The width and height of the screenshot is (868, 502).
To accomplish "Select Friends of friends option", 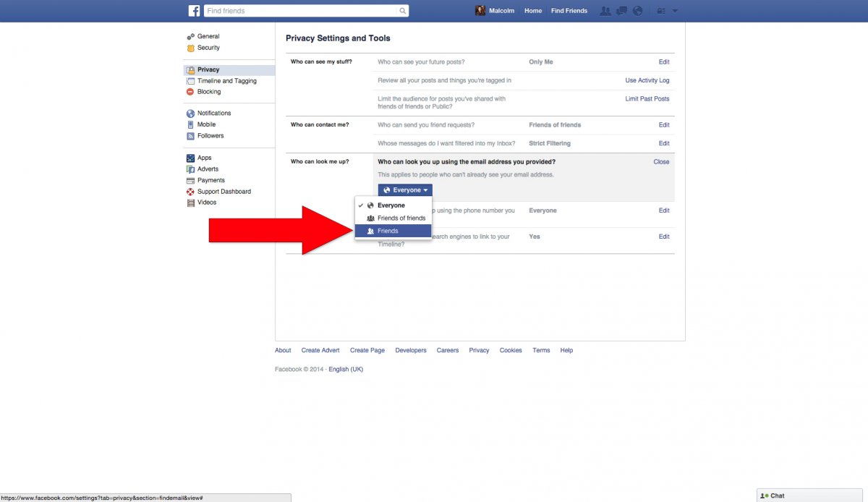I will point(393,218).
